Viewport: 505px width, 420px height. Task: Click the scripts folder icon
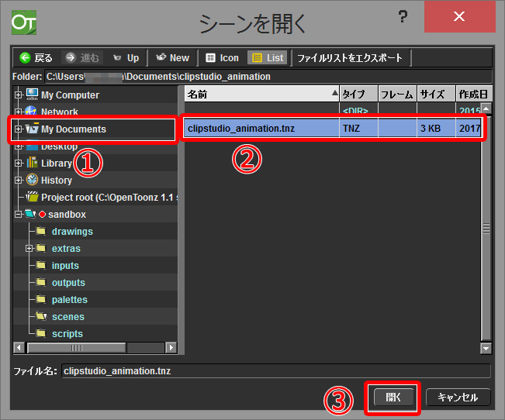coord(41,333)
